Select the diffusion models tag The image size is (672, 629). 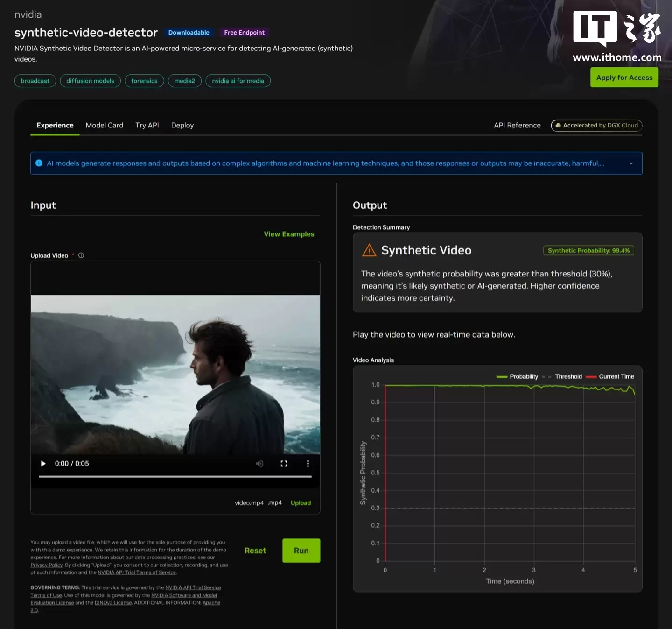tap(90, 81)
